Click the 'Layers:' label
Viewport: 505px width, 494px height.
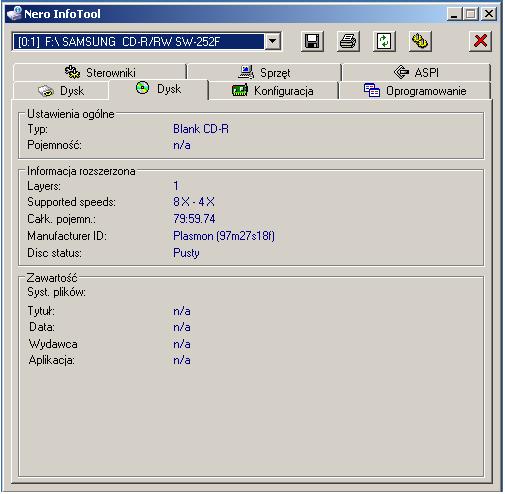(44, 186)
